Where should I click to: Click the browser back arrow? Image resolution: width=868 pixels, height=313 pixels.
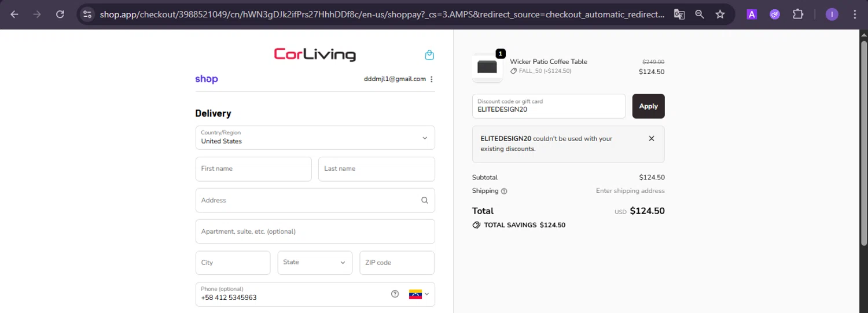point(14,14)
